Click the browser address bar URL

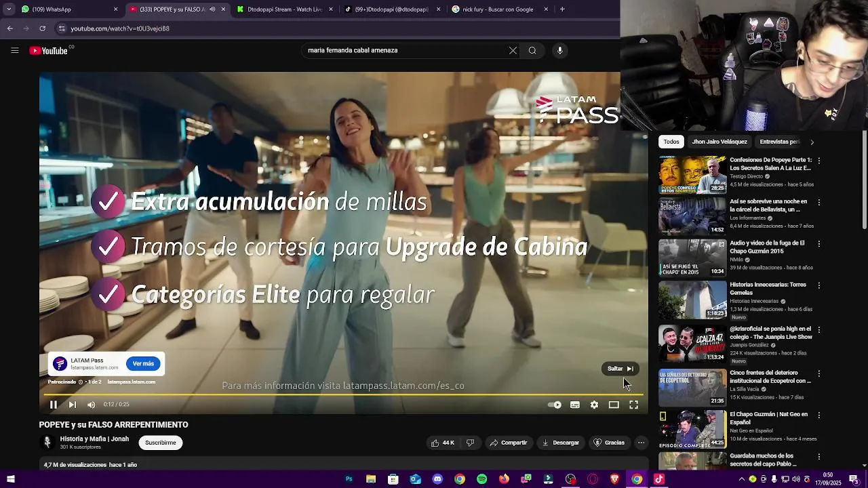(x=120, y=28)
